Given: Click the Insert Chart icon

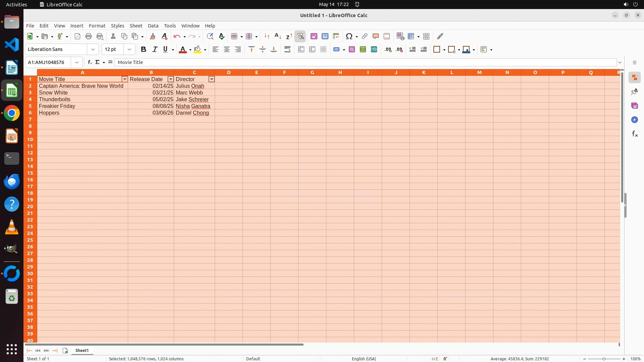Looking at the screenshot, I should coord(325,36).
